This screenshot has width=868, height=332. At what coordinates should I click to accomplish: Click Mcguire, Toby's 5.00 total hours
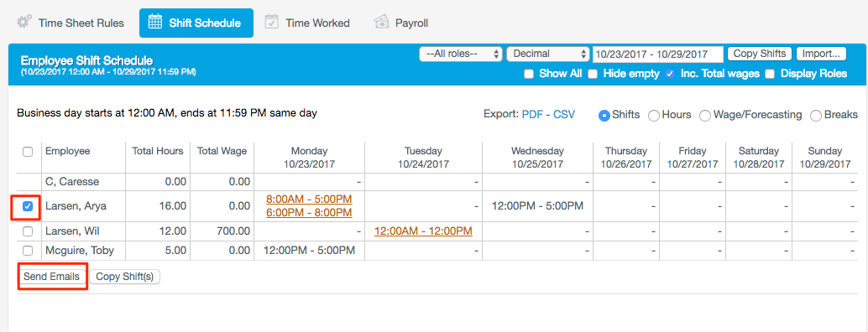[x=175, y=251]
